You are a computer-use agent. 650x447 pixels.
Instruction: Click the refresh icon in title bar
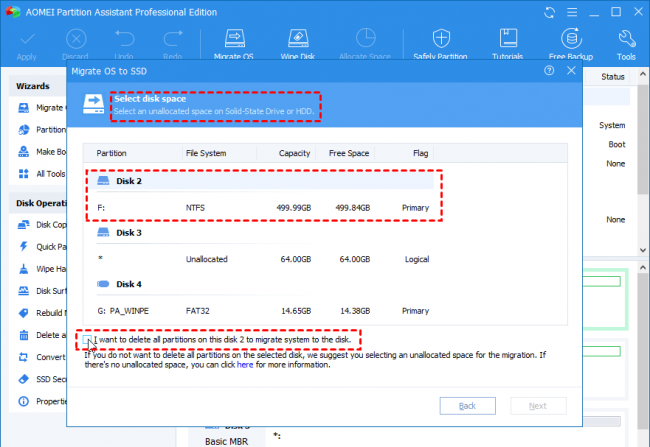point(549,12)
